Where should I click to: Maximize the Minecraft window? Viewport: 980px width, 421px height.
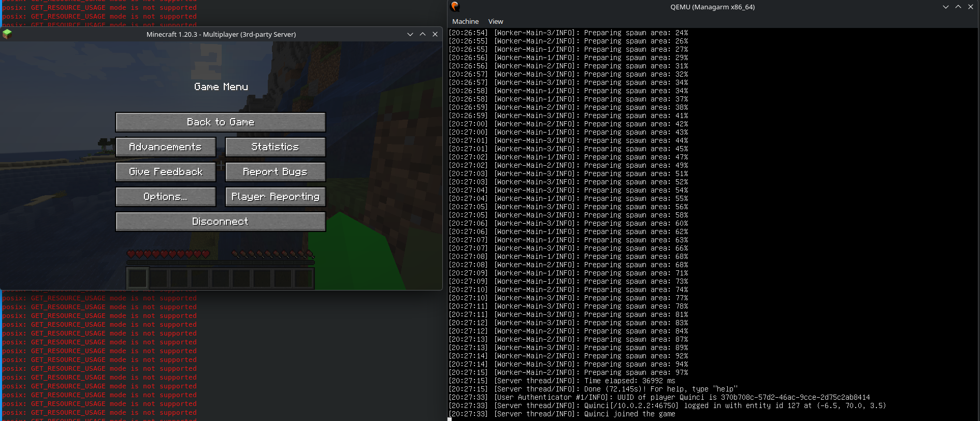423,34
